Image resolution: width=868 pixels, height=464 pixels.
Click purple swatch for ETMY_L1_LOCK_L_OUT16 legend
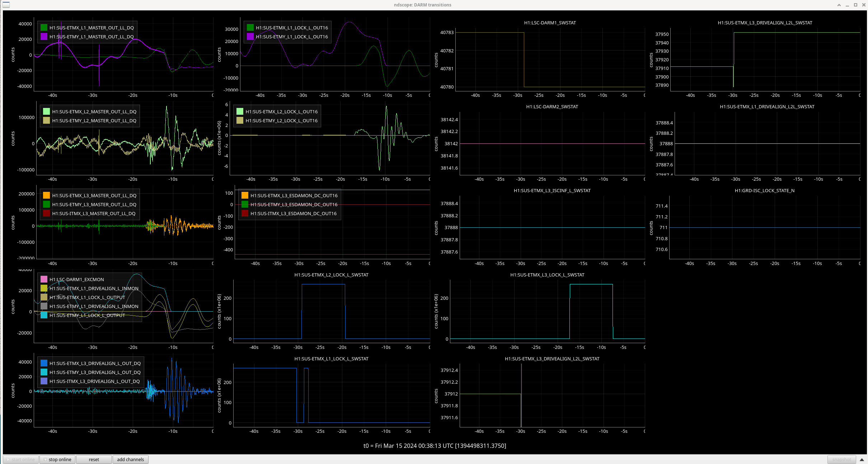pyautogui.click(x=250, y=37)
